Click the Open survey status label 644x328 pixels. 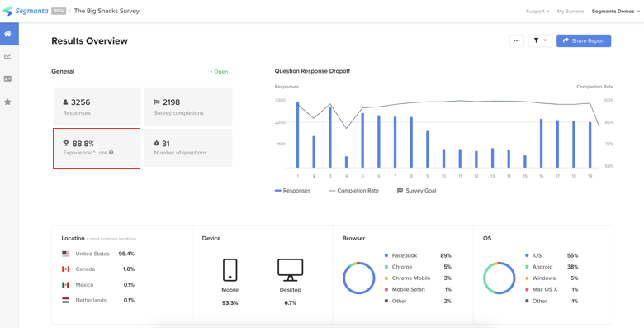219,72
